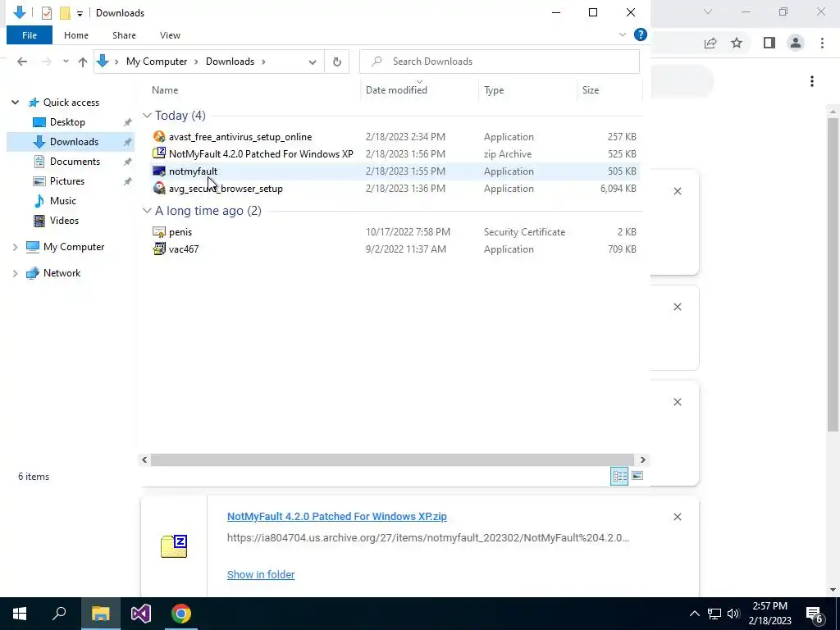Open address bar history dropdown
840x630 pixels.
click(313, 62)
